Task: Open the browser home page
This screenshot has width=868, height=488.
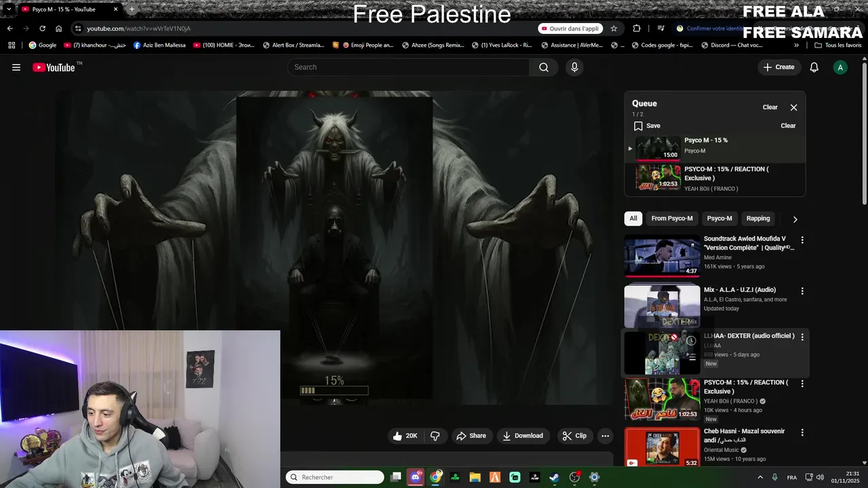Action: coord(58,28)
